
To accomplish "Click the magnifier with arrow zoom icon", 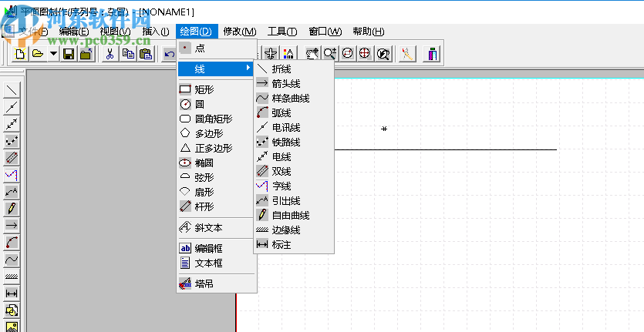I will tap(383, 54).
